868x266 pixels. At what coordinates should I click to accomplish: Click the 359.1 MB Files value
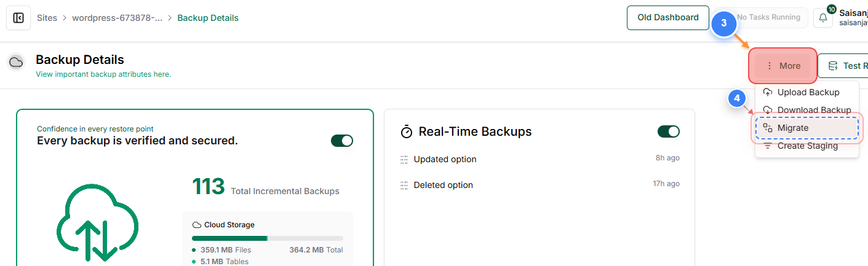(226, 250)
